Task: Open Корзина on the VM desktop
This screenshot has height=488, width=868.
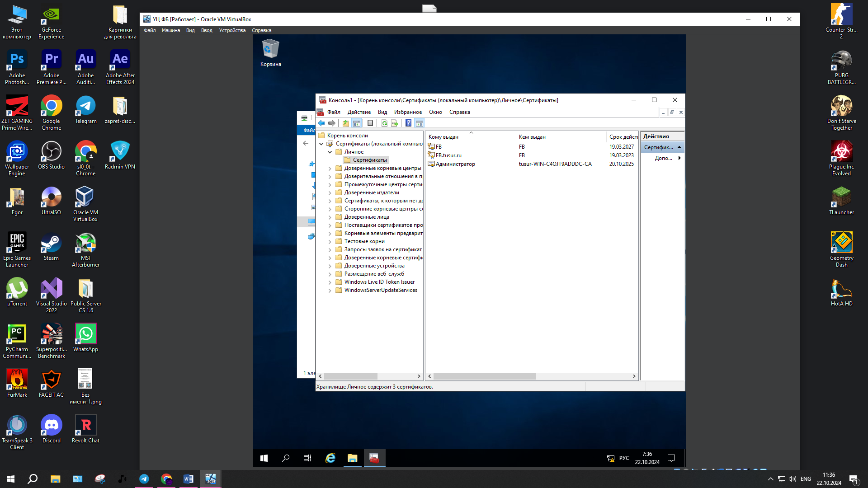Action: (x=270, y=53)
